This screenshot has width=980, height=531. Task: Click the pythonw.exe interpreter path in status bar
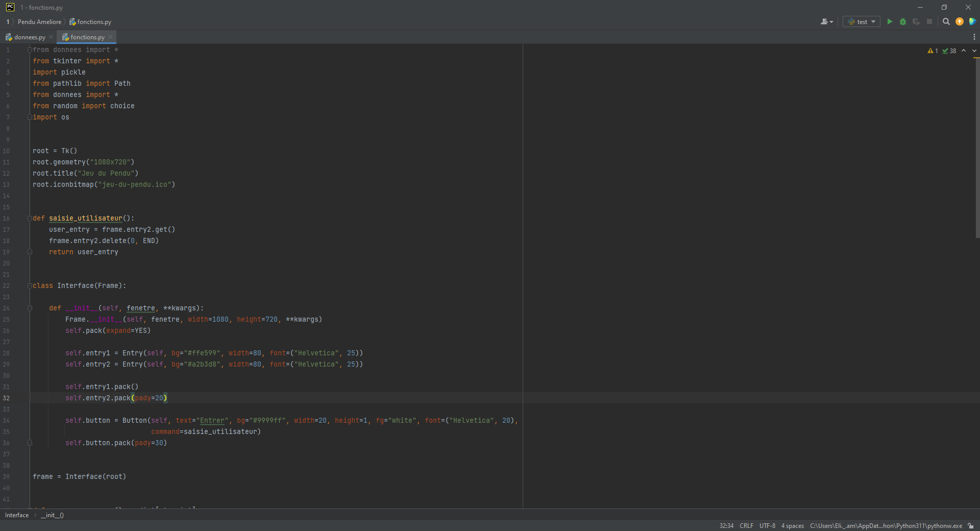886,526
